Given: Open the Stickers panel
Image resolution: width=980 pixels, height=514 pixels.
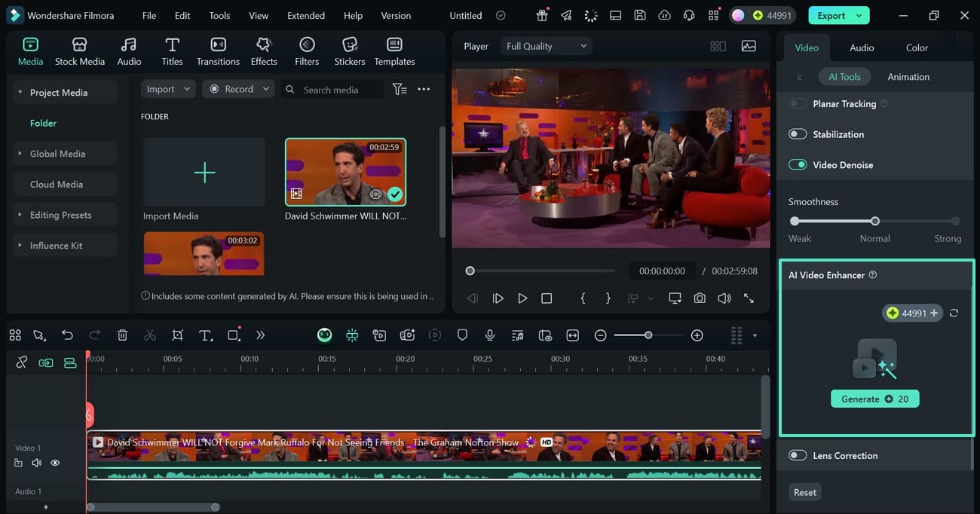Looking at the screenshot, I should 350,52.
